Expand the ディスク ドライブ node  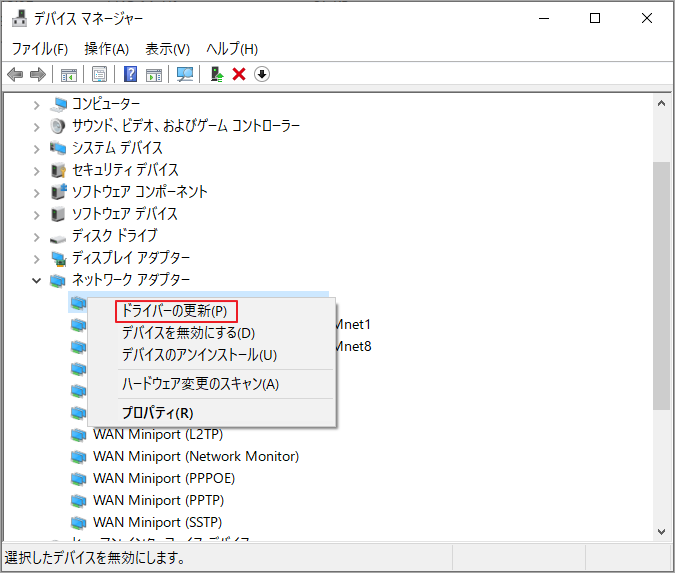tap(37, 236)
